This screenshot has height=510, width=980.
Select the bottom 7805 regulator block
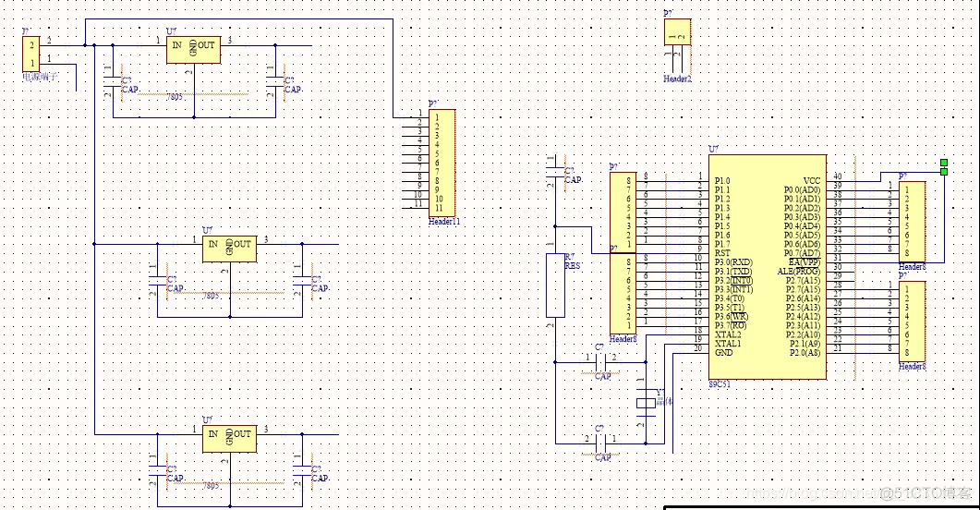(x=229, y=439)
